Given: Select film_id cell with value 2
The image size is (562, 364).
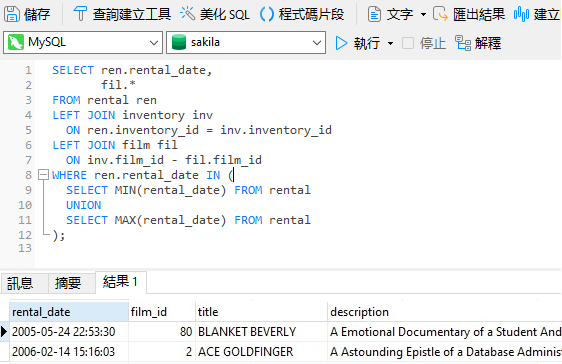Looking at the screenshot, I should coord(162,352).
